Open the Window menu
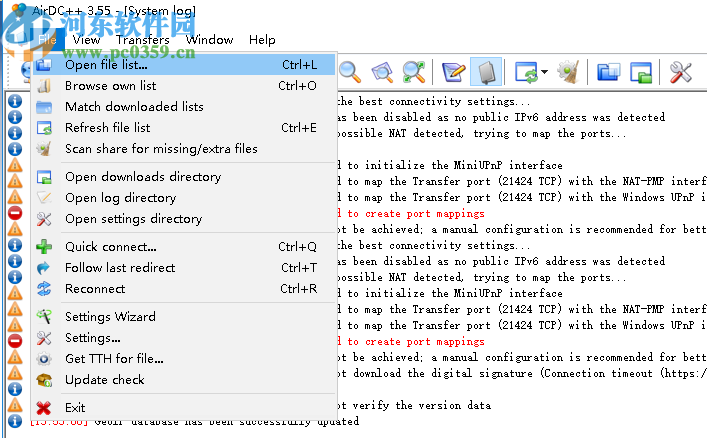Image resolution: width=707 pixels, height=438 pixels. pyautogui.click(x=210, y=40)
